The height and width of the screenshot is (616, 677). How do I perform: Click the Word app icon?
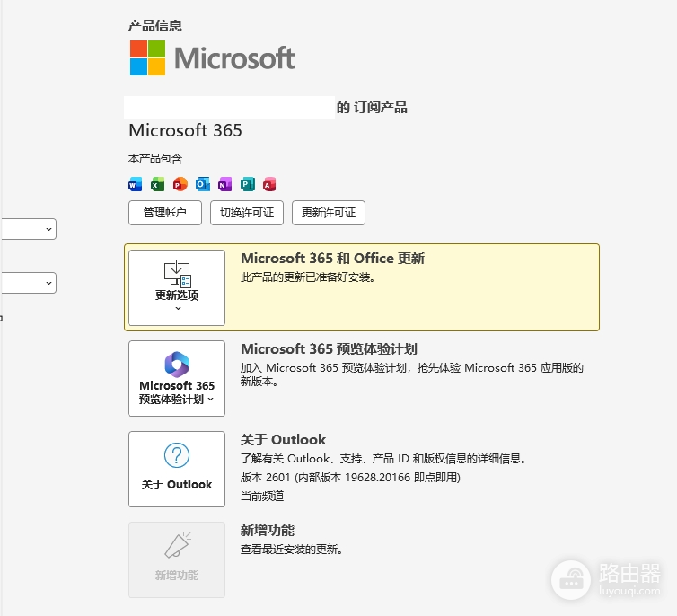[x=136, y=184]
